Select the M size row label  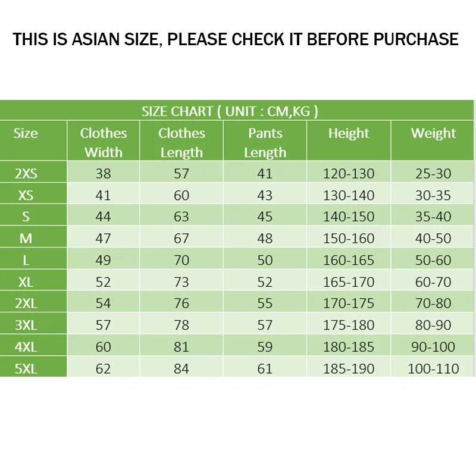(x=26, y=239)
